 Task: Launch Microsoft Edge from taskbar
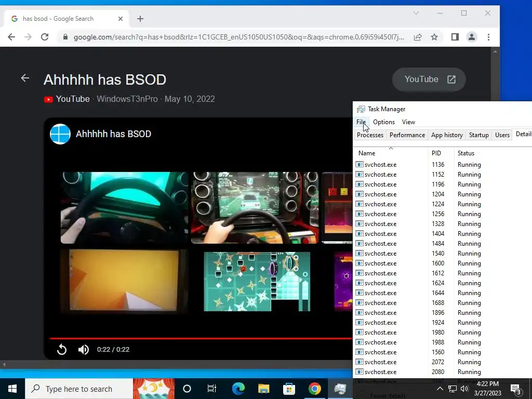[x=238, y=389]
